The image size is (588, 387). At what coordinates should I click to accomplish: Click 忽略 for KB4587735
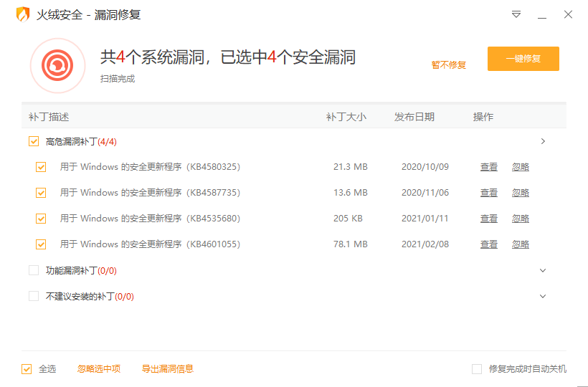[521, 193]
